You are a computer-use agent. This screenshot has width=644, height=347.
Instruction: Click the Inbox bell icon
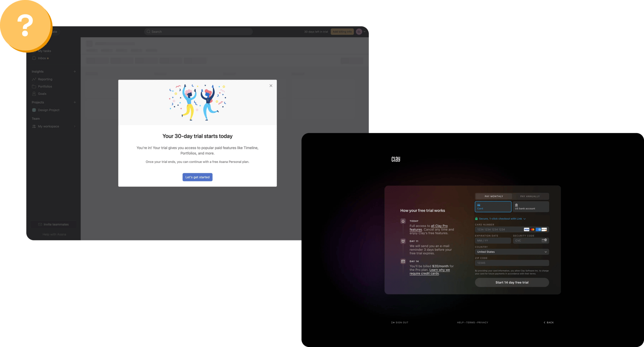pyautogui.click(x=34, y=58)
